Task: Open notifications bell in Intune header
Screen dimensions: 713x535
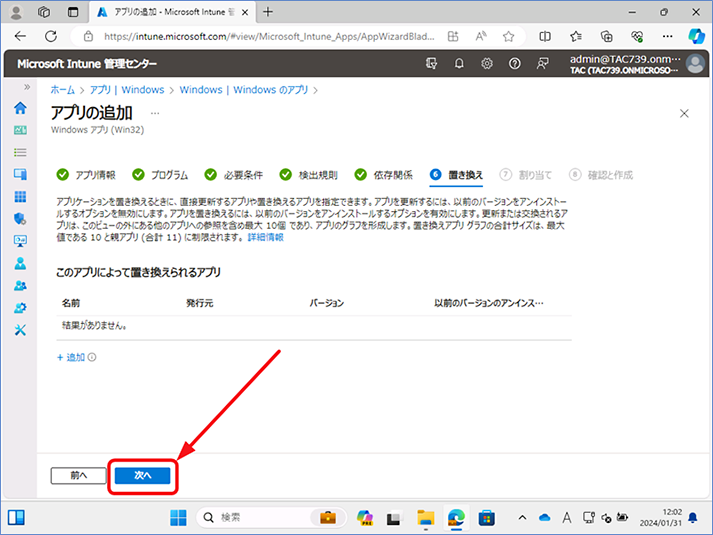Action: point(459,64)
